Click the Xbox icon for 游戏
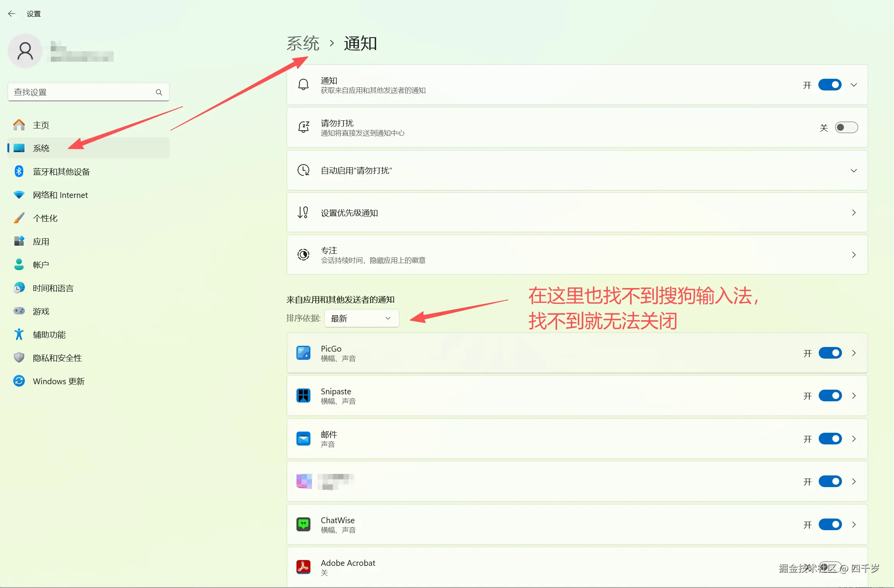Screen dimensions: 894x588 19,311
